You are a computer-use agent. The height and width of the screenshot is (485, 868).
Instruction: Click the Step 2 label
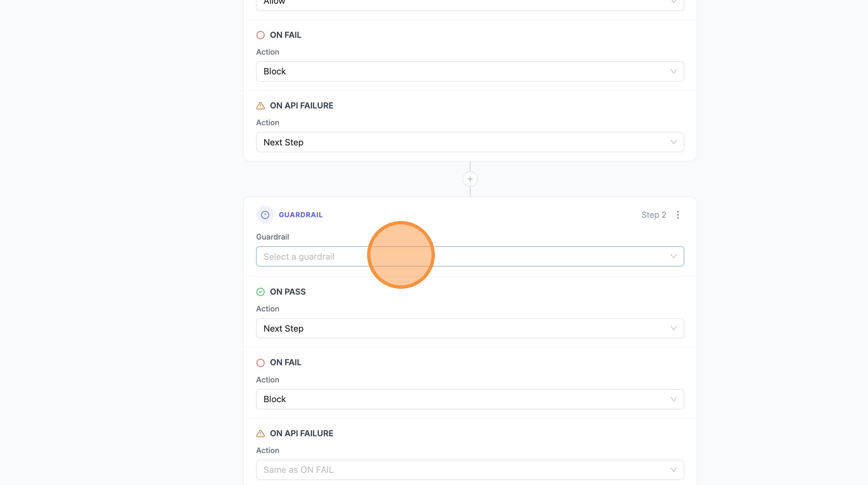click(x=654, y=215)
